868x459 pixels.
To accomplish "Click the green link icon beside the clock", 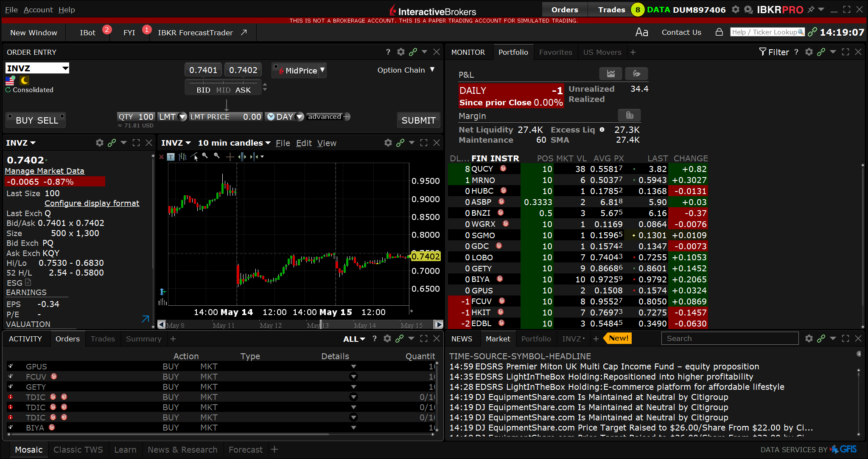I will coord(812,32).
